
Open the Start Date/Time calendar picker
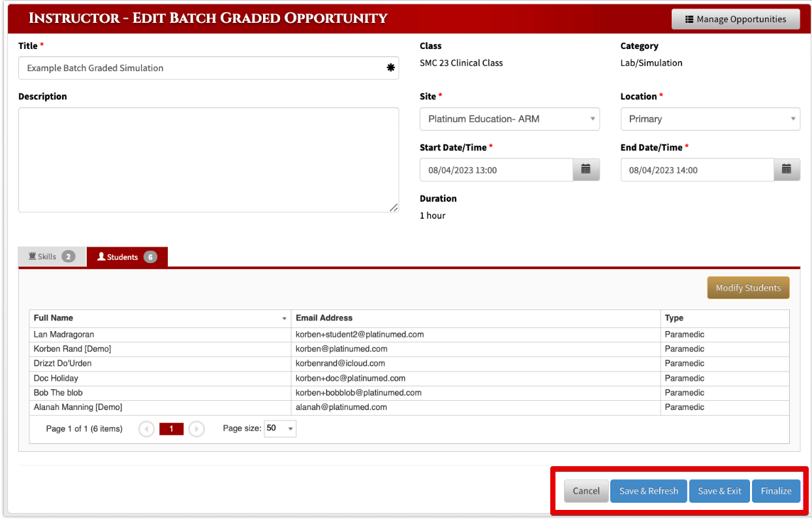click(586, 170)
